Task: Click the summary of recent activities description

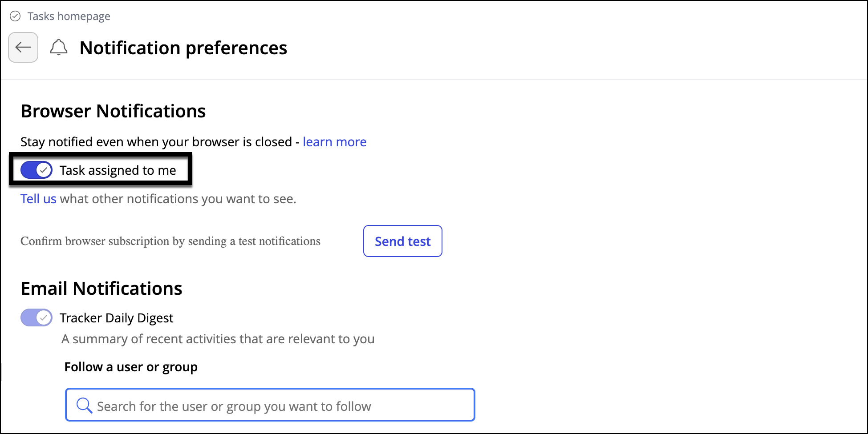Action: click(218, 339)
